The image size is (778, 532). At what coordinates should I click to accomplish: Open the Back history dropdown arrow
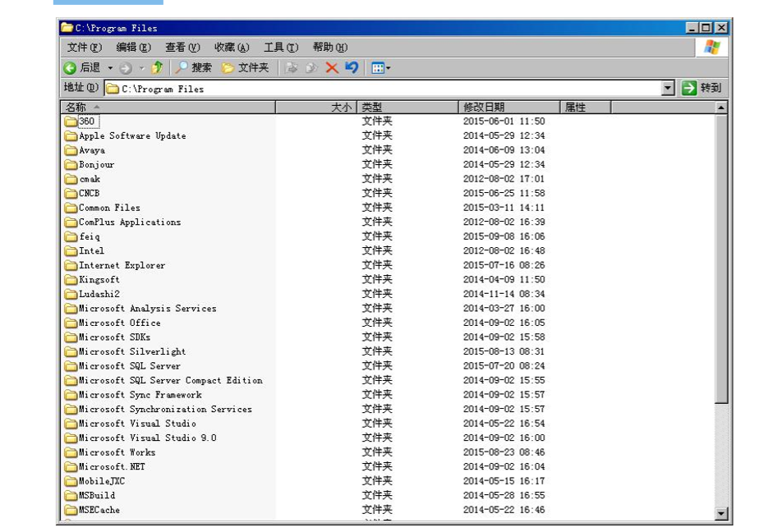point(110,67)
